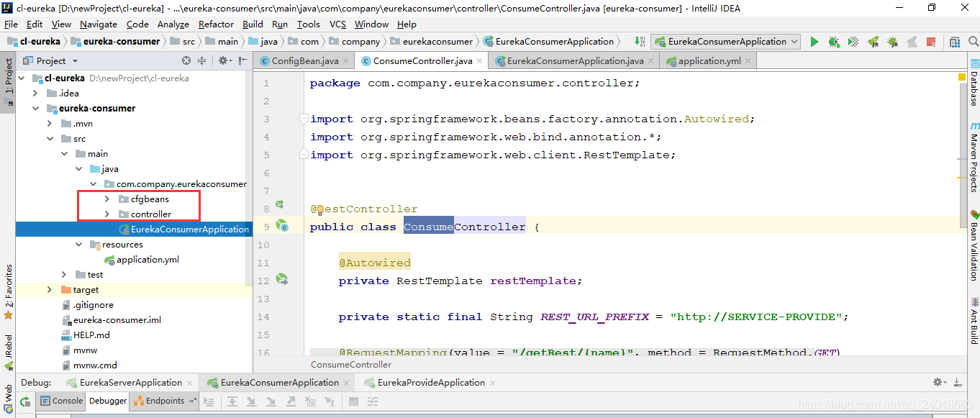Collapse the cl-eureka root node
This screenshot has height=418, width=980.
pos(22,78)
